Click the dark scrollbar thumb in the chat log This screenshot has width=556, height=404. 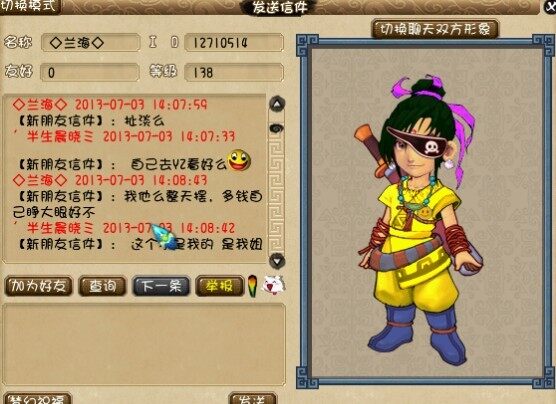tap(277, 128)
